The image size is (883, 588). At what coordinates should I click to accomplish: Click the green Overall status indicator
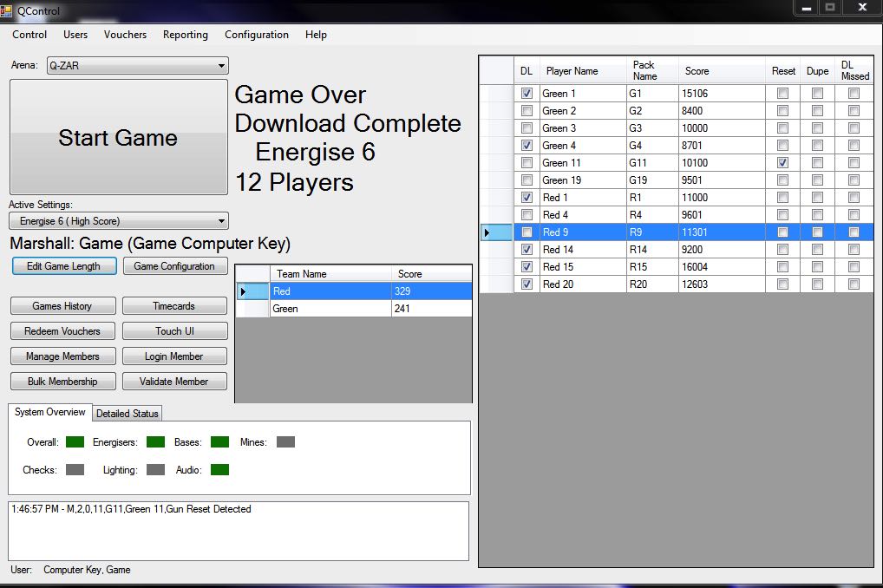(75, 442)
